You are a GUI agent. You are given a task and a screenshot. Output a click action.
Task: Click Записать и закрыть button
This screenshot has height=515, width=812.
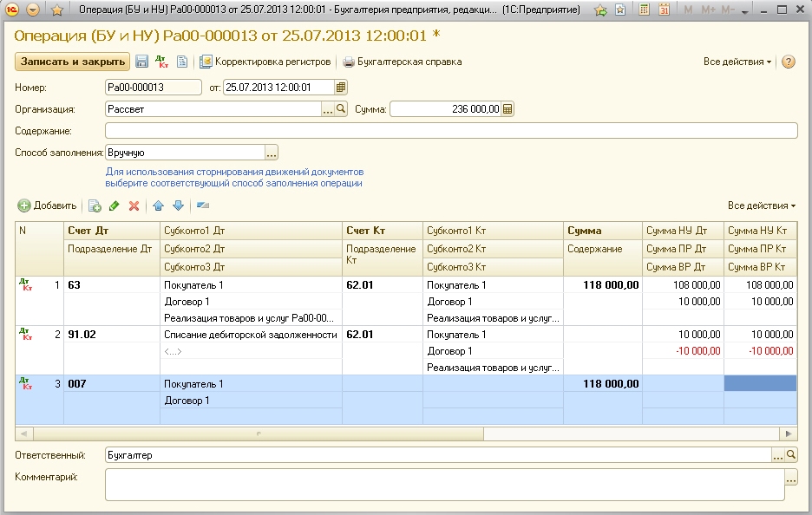(x=73, y=62)
